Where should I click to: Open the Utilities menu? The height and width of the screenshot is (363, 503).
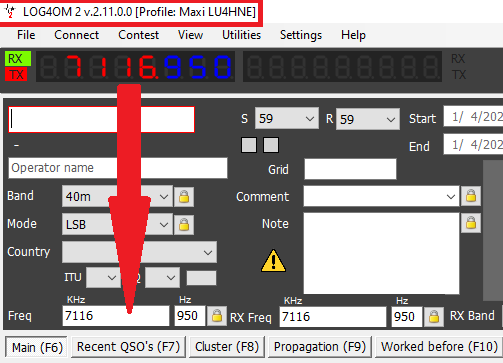point(241,35)
